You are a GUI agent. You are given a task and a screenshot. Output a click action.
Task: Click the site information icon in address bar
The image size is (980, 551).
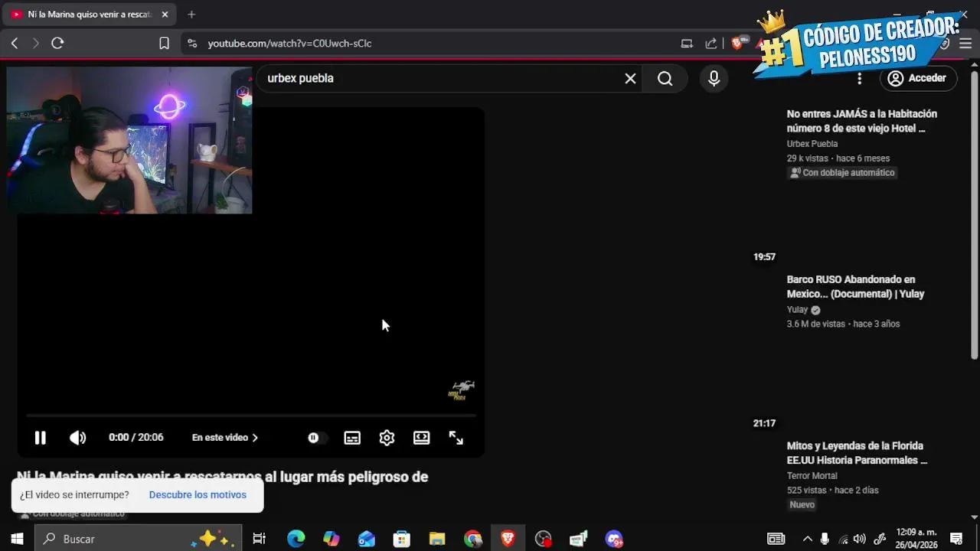click(191, 44)
